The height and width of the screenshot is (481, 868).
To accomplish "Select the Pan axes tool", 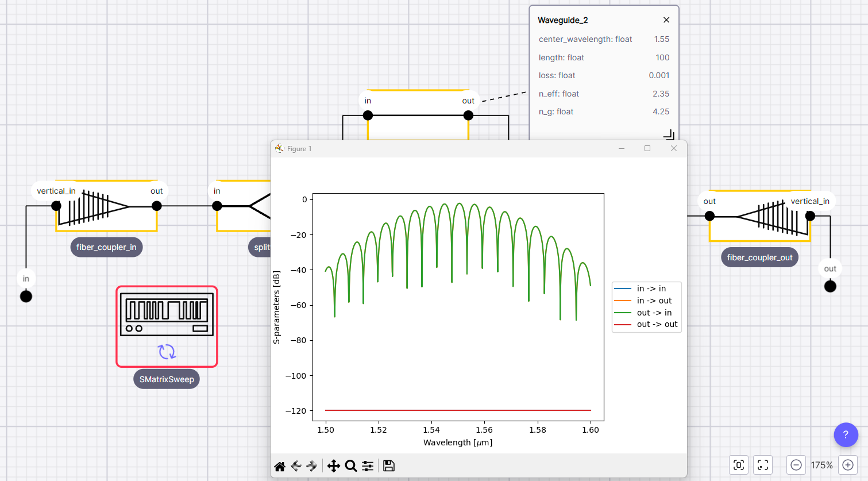I will click(333, 466).
